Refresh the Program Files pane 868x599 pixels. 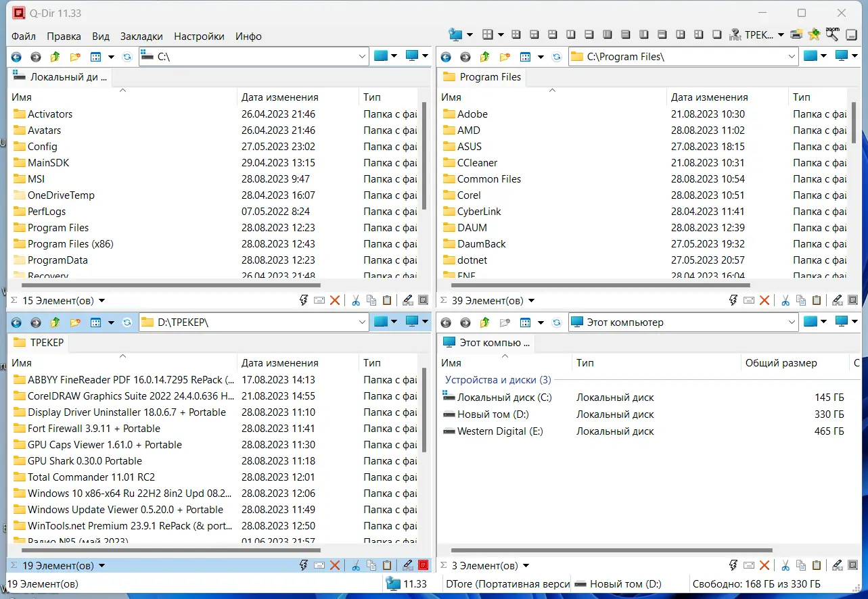pos(557,57)
